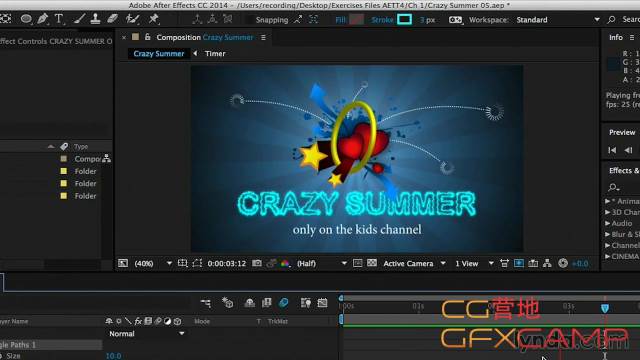Toggle Pixel Aspect Ratio Correction
This screenshot has height=360, width=640.
coord(504,264)
